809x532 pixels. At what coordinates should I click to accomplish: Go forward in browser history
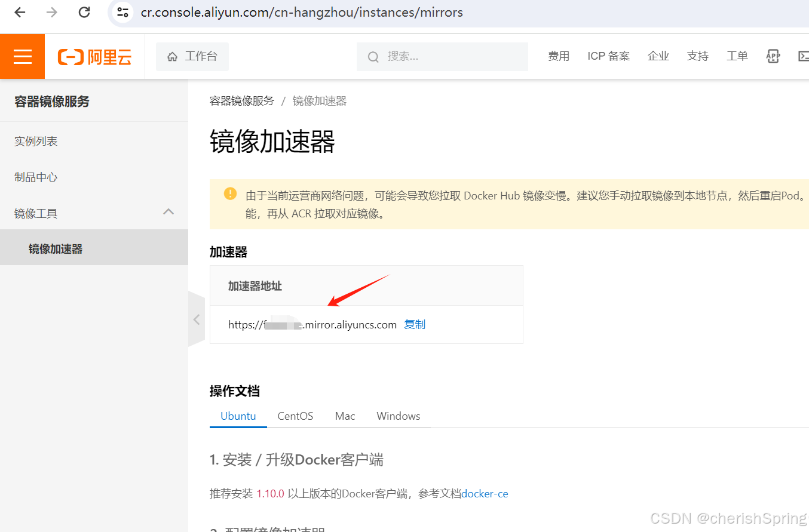point(52,12)
